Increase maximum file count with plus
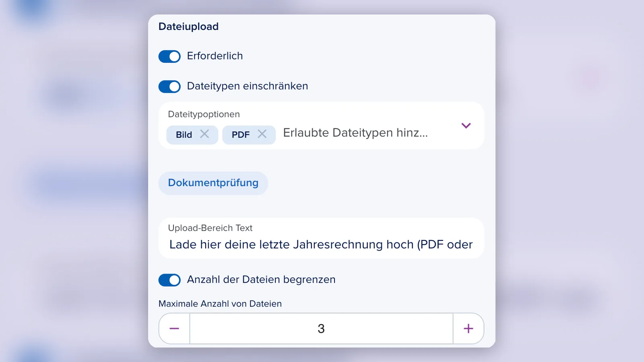The width and height of the screenshot is (644, 362). 469,329
